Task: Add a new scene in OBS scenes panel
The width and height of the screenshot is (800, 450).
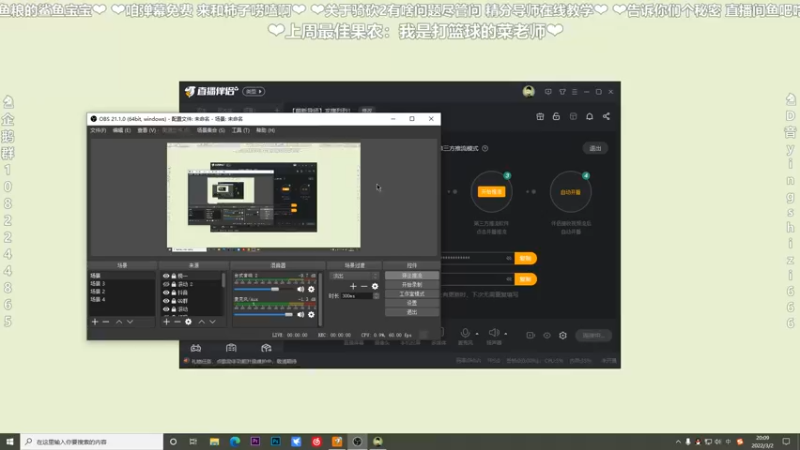Action: point(95,322)
